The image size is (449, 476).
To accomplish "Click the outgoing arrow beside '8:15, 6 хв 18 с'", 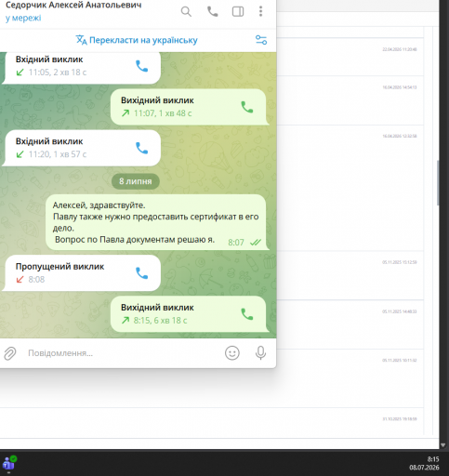I will 125,320.
